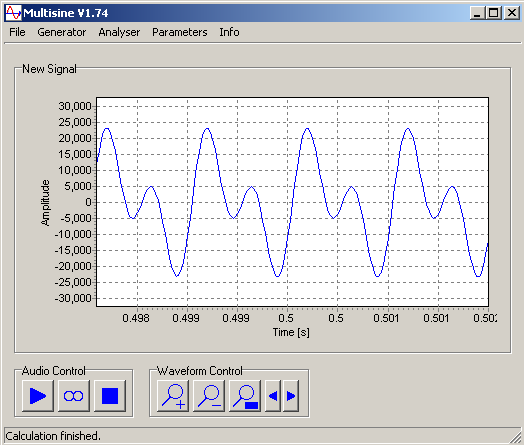Zoom out waveform with magnifier minus

(209, 396)
